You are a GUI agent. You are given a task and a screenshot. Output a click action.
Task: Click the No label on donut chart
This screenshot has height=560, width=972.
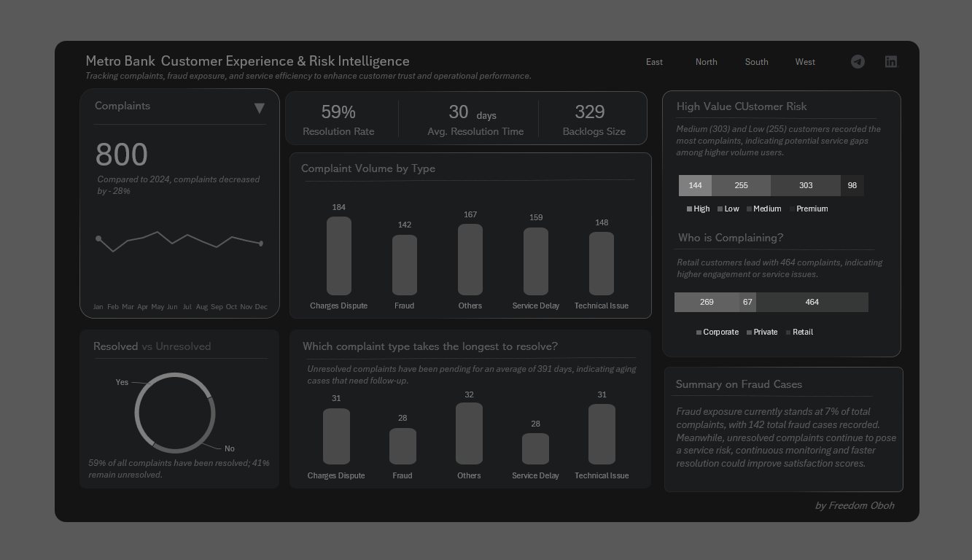click(x=230, y=448)
